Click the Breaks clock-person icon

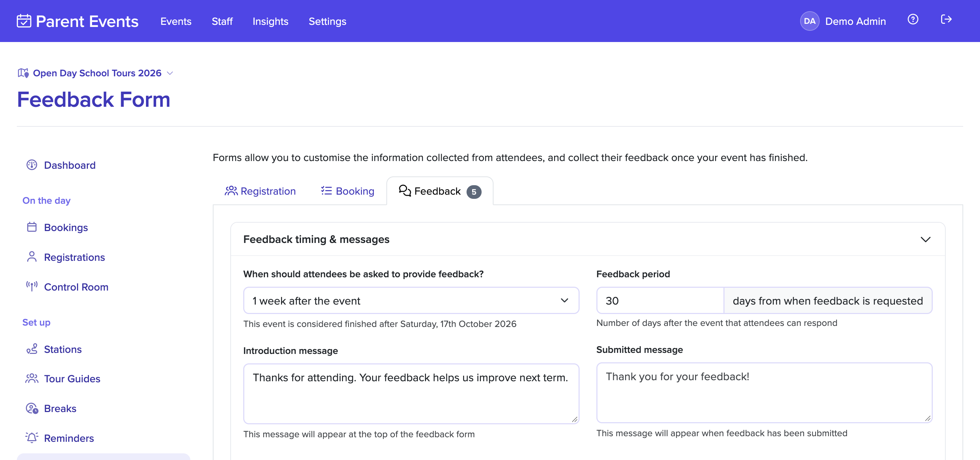31,408
